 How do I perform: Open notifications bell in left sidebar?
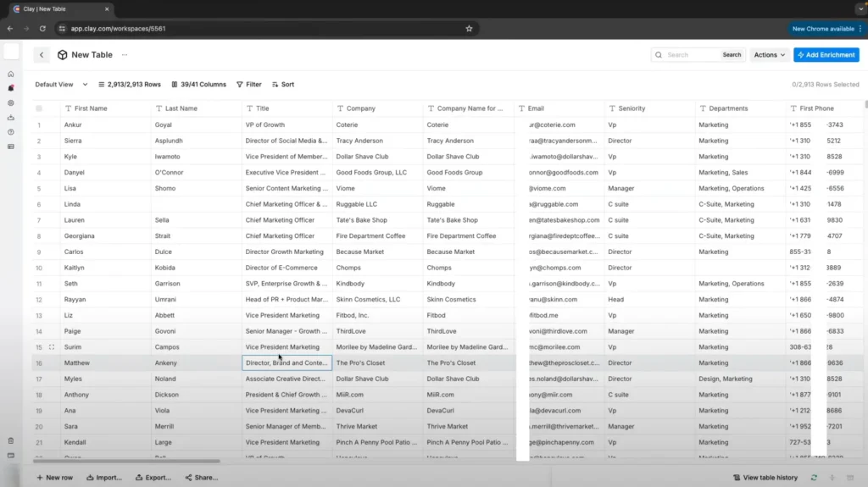(10, 88)
